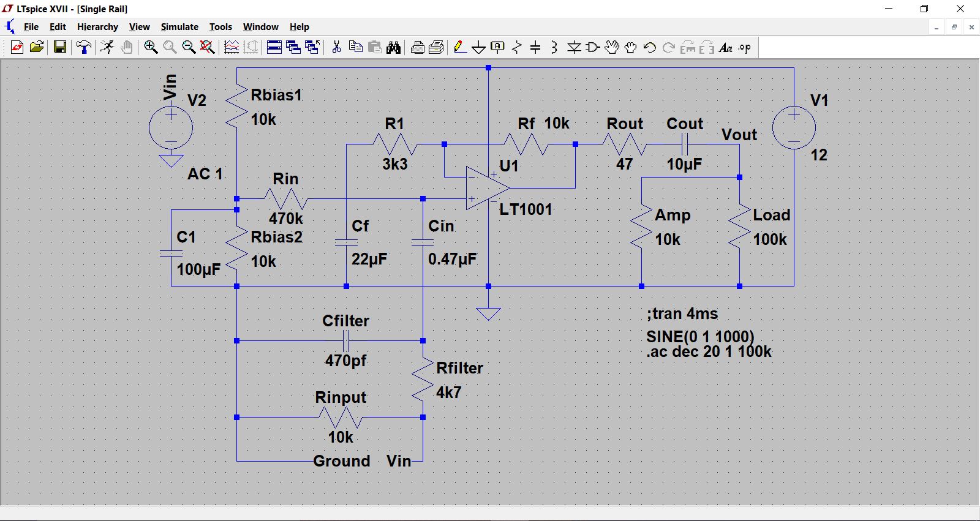The width and height of the screenshot is (980, 521).
Task: Place a Ground symbol from the toolbar
Action: coord(479,47)
